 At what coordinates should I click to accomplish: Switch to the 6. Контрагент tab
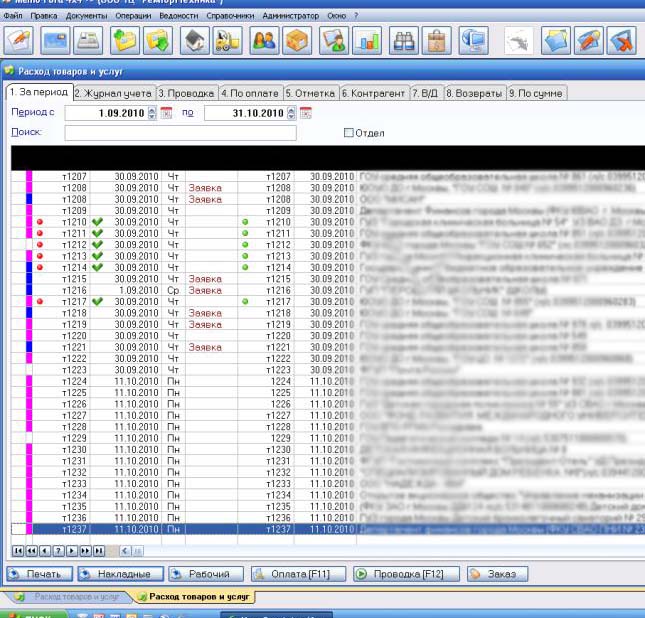[x=373, y=93]
